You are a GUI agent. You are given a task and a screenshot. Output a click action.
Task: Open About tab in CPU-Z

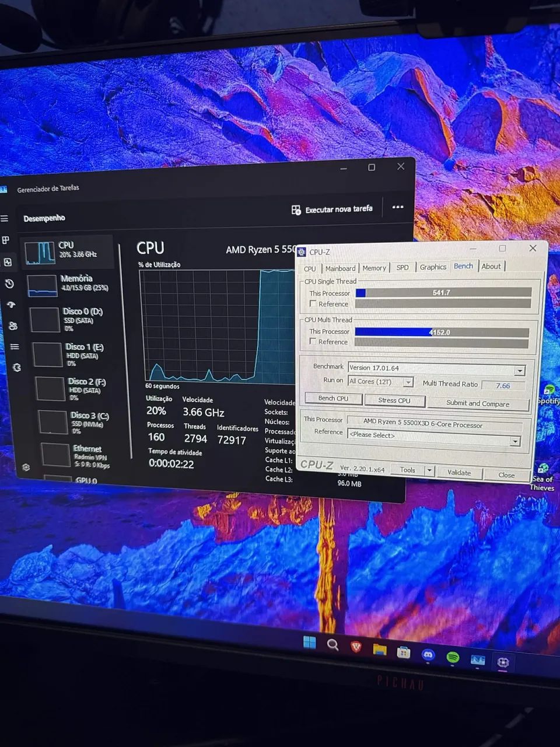click(x=491, y=266)
